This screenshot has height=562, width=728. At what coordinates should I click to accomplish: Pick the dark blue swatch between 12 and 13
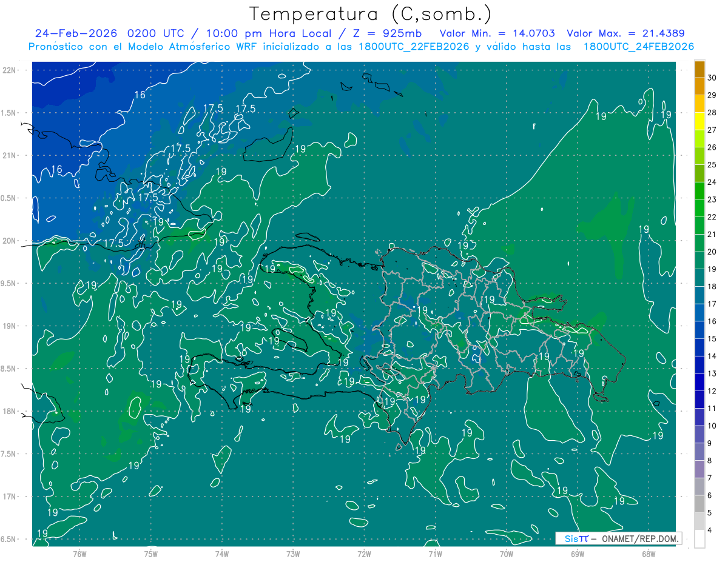click(699, 383)
